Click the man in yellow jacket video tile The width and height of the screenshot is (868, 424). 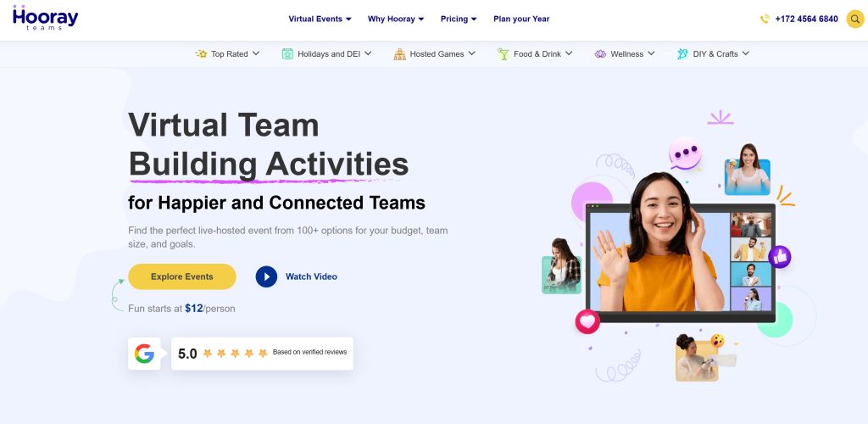pos(751,249)
